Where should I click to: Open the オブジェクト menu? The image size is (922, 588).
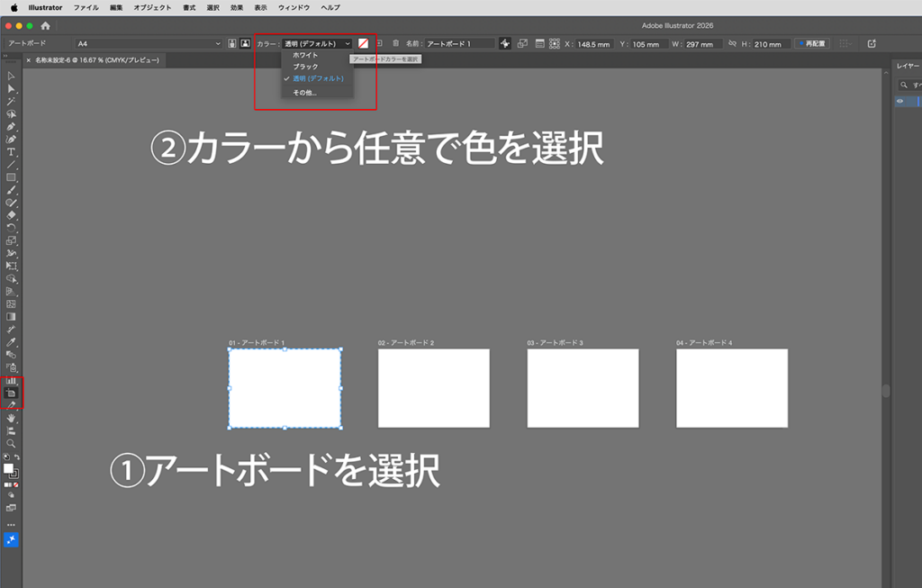[152, 7]
